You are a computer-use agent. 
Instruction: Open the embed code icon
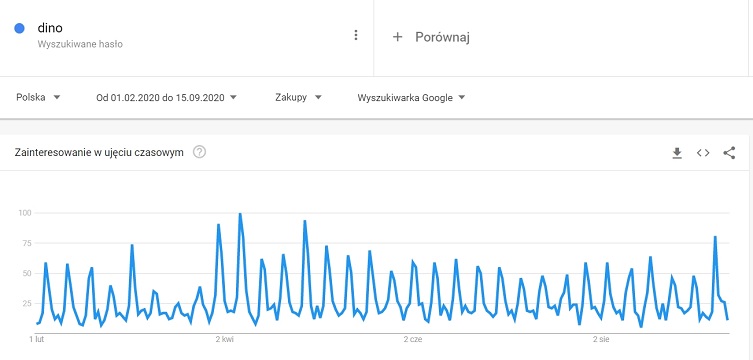pyautogui.click(x=703, y=153)
